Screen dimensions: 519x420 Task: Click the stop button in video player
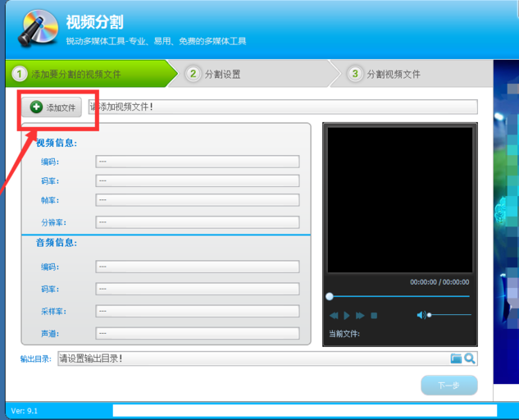click(374, 315)
